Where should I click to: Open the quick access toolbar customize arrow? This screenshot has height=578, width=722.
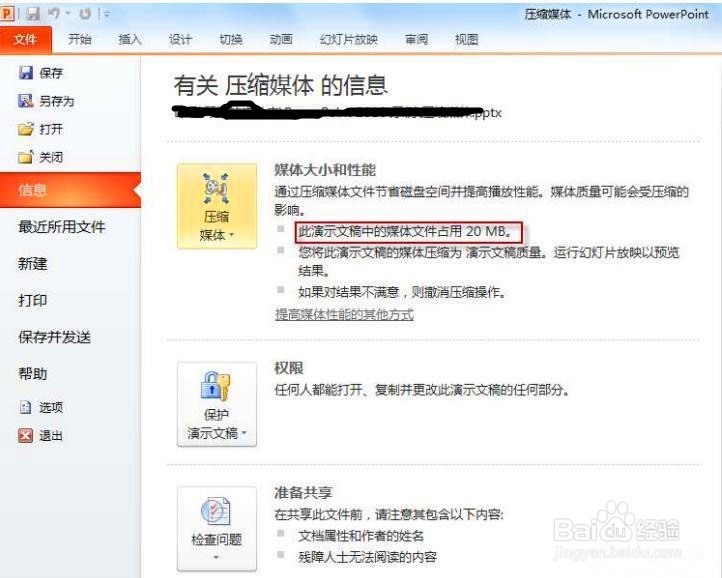(107, 15)
